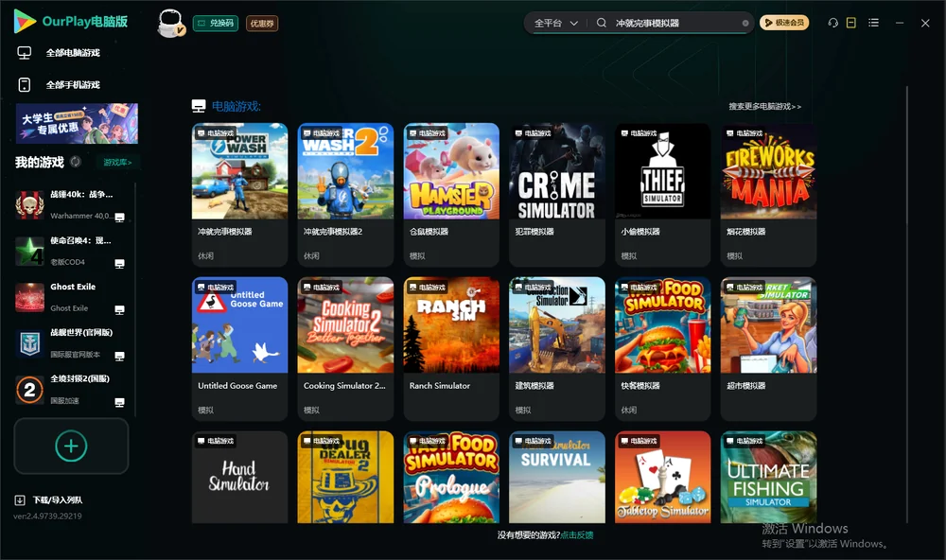This screenshot has width=946, height=560.
Task: Expand the 全平台 platform dropdown
Action: point(555,23)
